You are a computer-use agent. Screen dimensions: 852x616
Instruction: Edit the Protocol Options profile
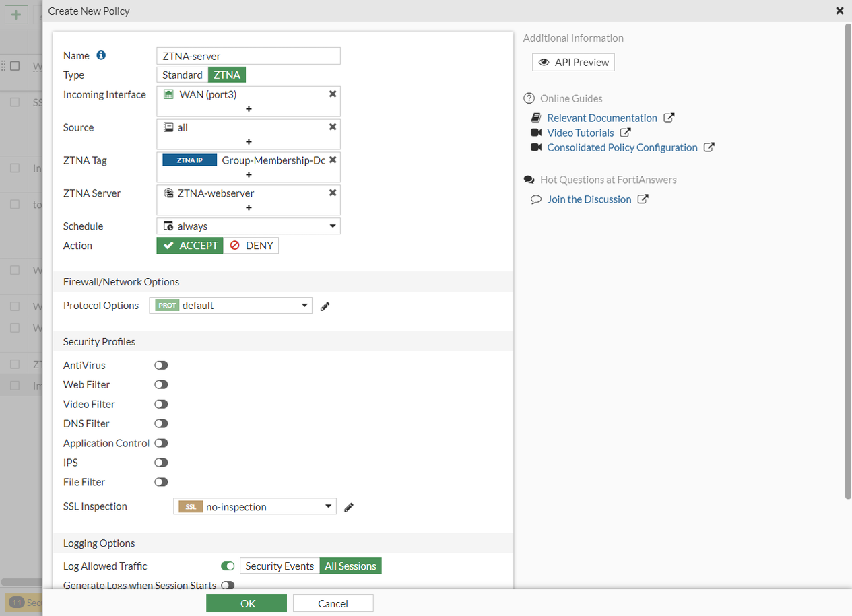tap(325, 306)
